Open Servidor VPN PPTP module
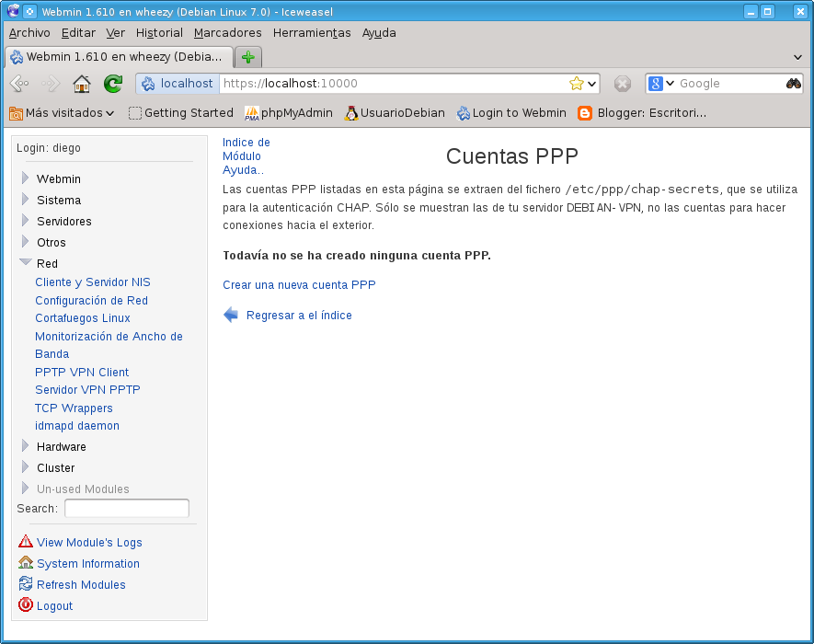 tap(87, 389)
